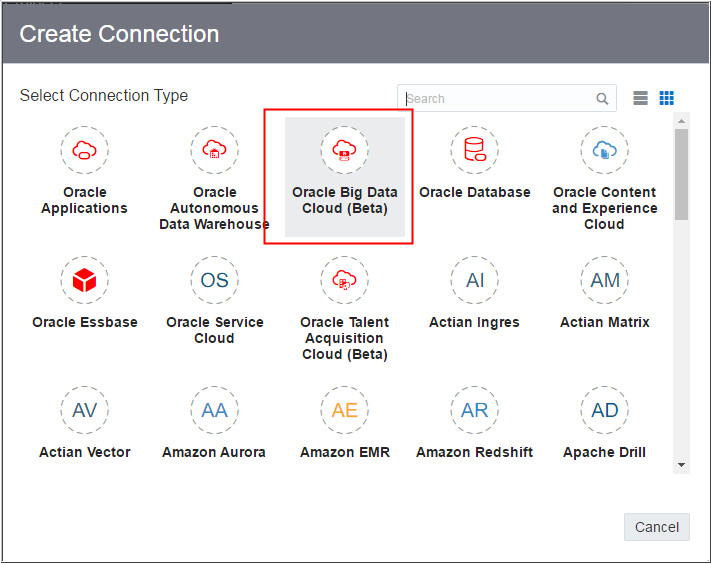This screenshot has height=563, width=711.
Task: Select Oracle Big Data Cloud (Beta)
Action: point(344,151)
